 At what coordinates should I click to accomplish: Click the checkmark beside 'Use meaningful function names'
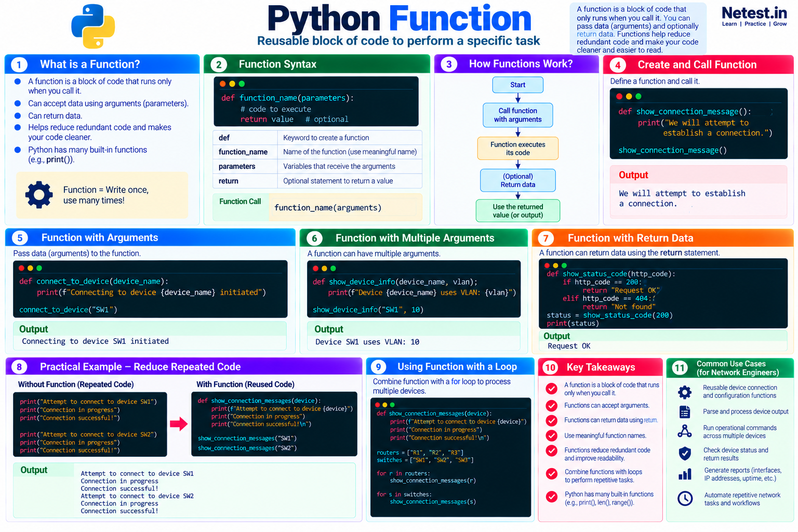coord(552,435)
